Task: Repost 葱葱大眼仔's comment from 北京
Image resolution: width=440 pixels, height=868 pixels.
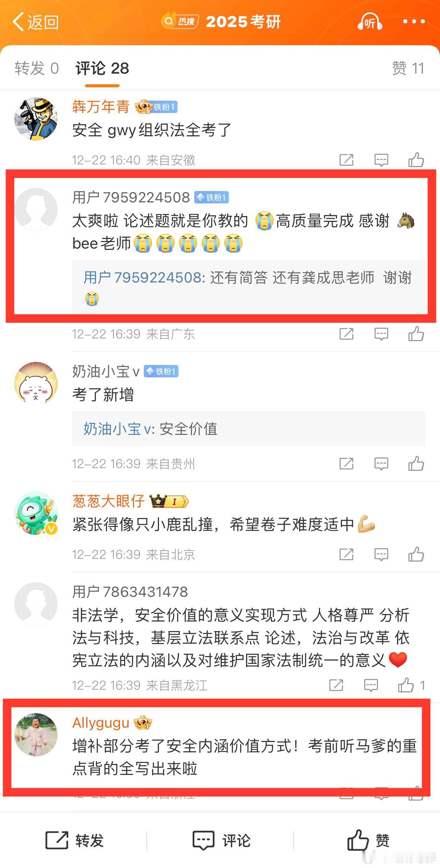Action: 346,554
